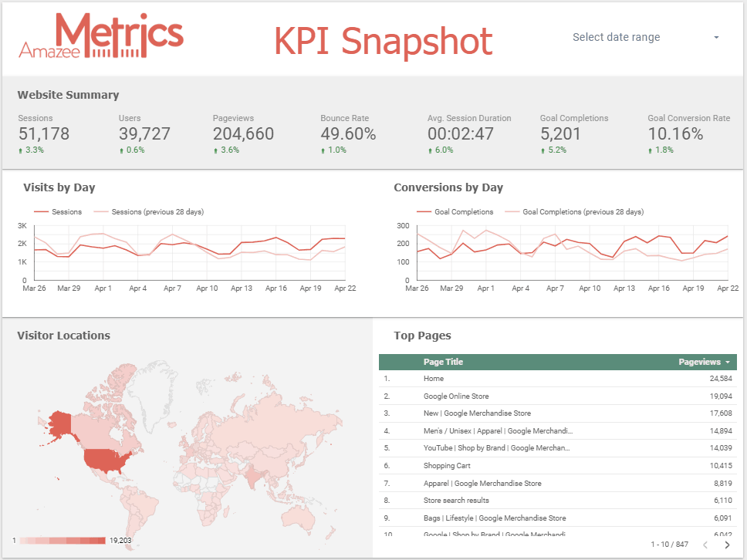The width and height of the screenshot is (747, 560).
Task: Click India on the visitor map
Action: pos(253,476)
